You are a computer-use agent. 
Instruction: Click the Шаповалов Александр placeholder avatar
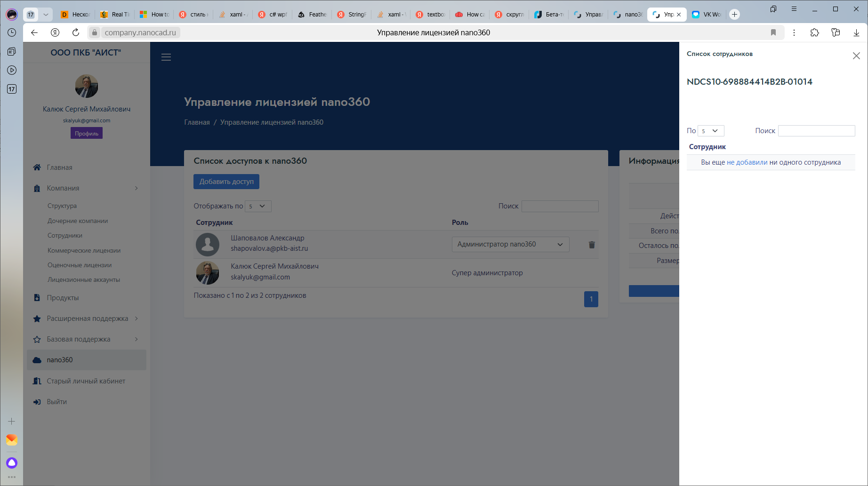coord(208,244)
